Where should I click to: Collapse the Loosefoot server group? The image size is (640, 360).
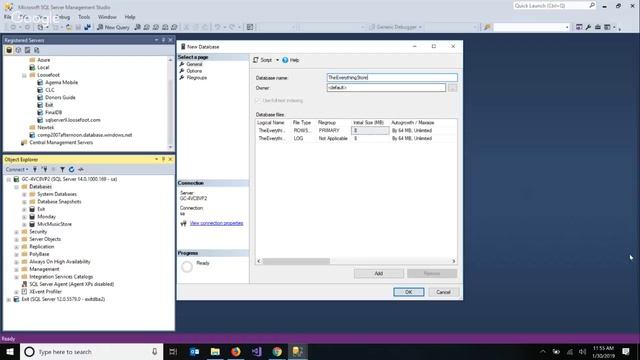pos(24,75)
